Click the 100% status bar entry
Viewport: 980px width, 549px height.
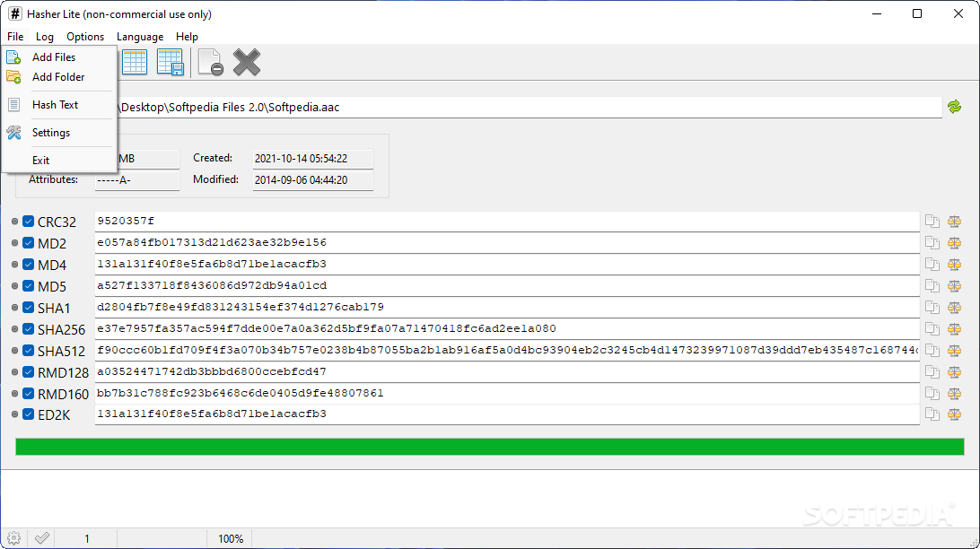point(231,538)
